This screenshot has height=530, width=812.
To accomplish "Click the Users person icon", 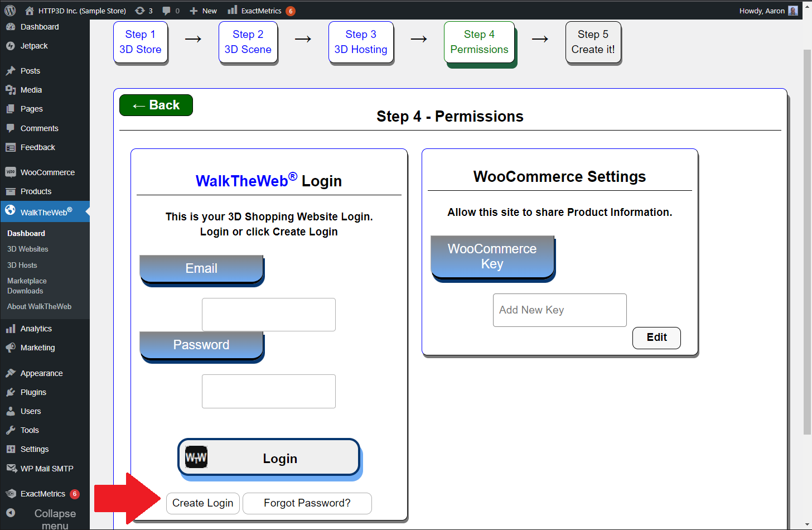I will 10,411.
